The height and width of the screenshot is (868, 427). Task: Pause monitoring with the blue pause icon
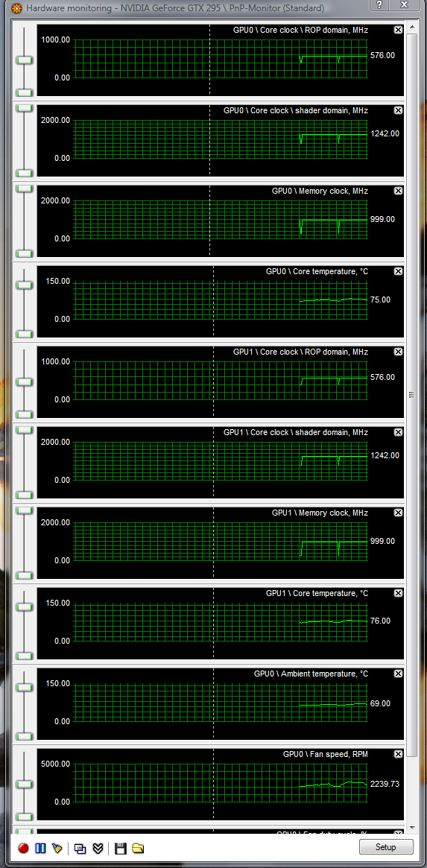[40, 848]
